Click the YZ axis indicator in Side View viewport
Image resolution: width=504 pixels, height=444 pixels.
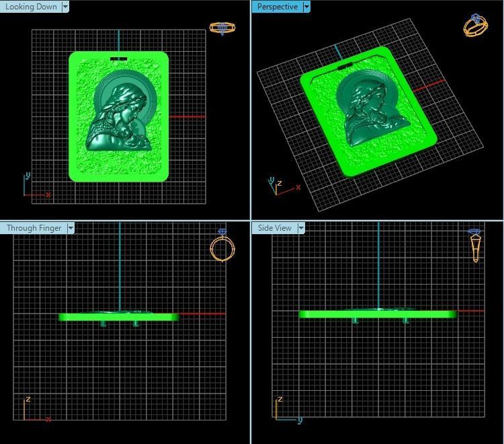(288, 410)
